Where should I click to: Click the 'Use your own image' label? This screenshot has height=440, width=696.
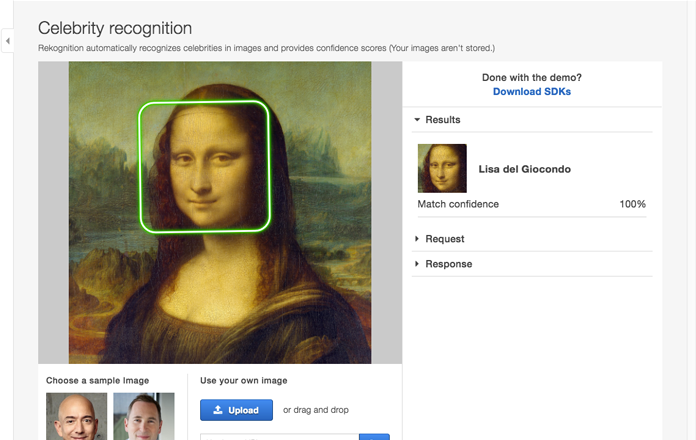pyautogui.click(x=244, y=381)
